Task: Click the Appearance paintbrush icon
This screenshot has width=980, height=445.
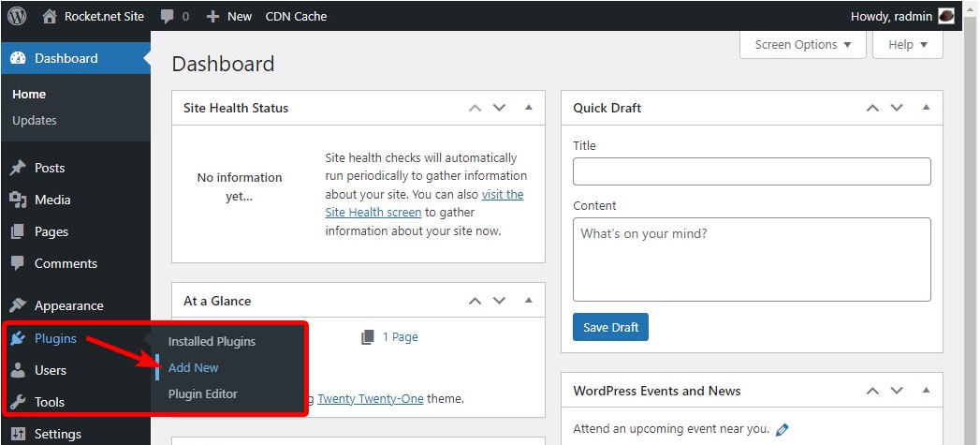Action: 18,305
